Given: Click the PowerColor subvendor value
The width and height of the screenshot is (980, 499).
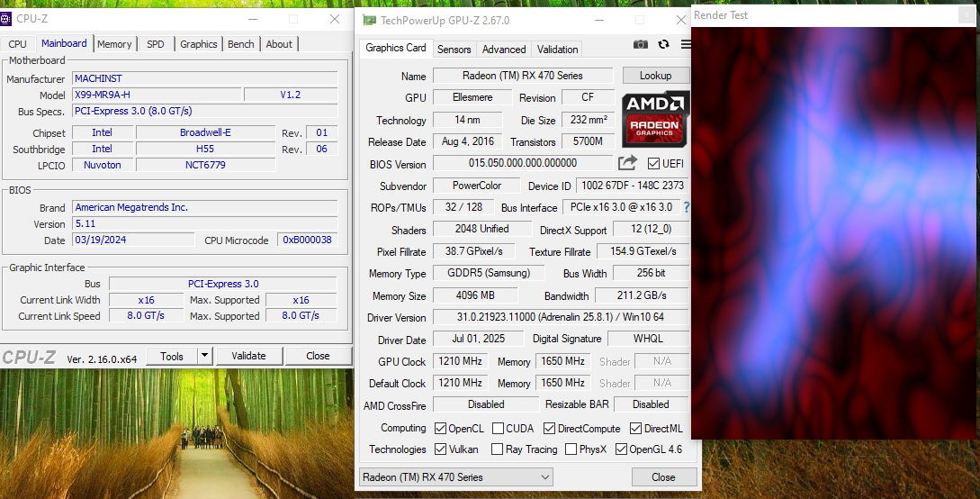Looking at the screenshot, I should pyautogui.click(x=477, y=186).
